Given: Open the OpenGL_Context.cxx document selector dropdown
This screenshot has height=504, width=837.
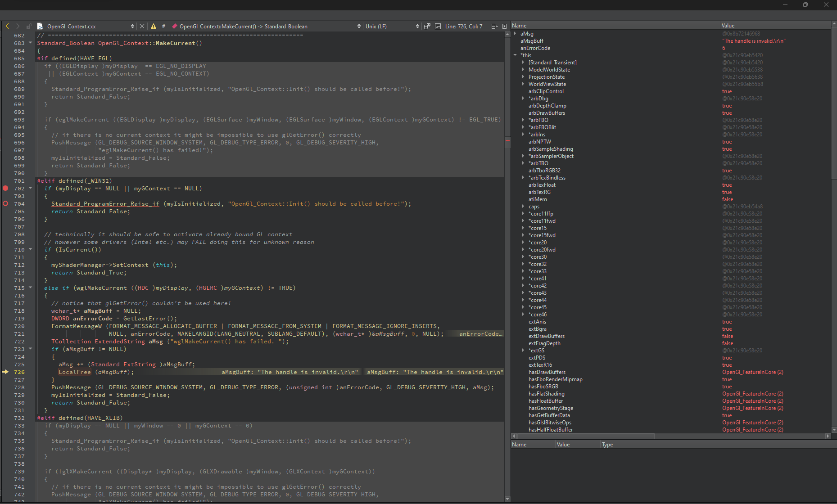Looking at the screenshot, I should 133,26.
